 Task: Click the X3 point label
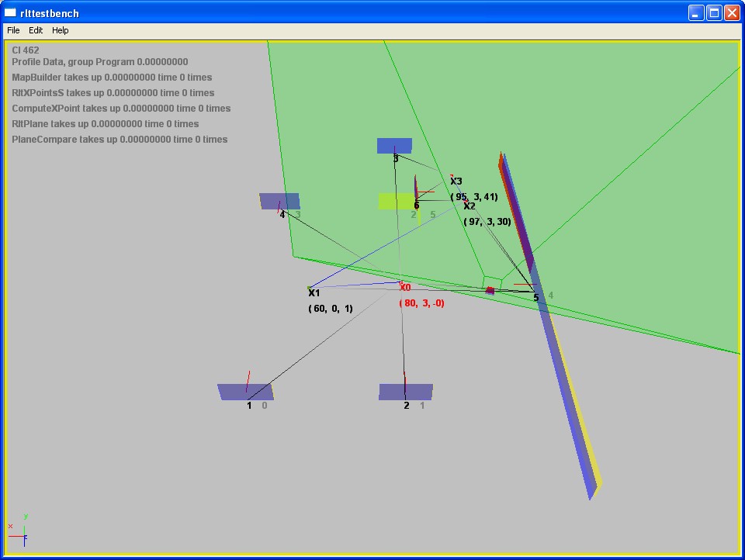point(456,181)
